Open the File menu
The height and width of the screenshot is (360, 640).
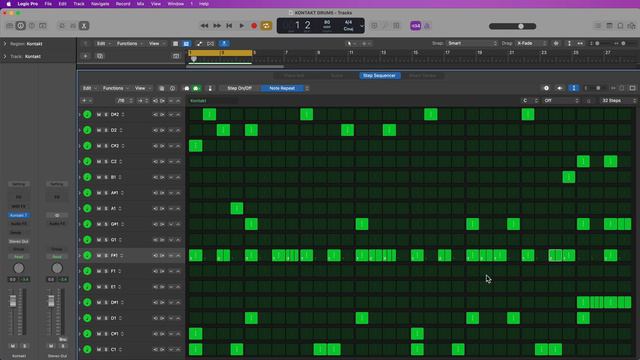(48, 4)
